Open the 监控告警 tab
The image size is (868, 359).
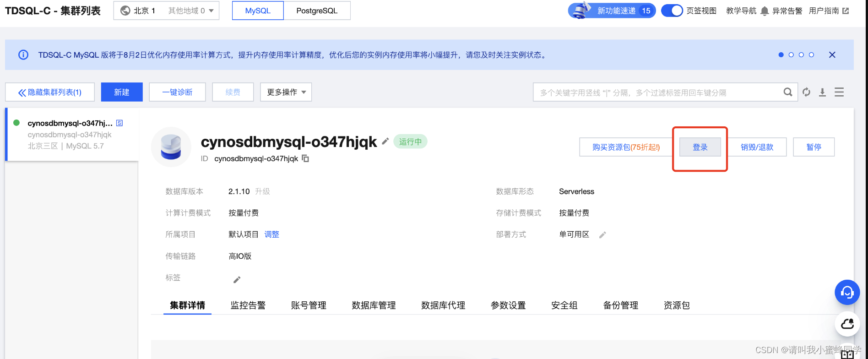tap(248, 305)
